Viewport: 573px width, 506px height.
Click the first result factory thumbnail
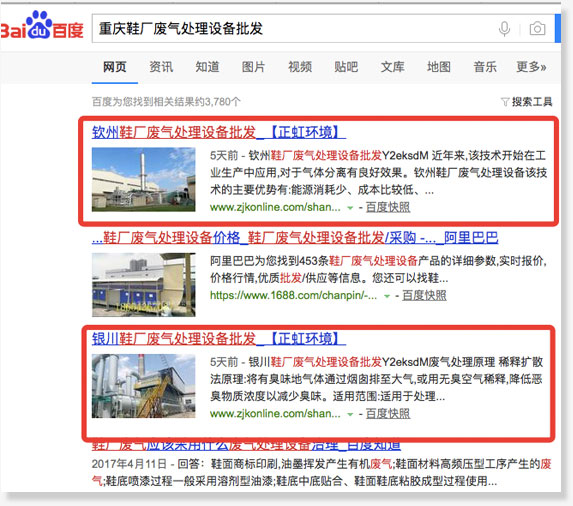click(143, 179)
